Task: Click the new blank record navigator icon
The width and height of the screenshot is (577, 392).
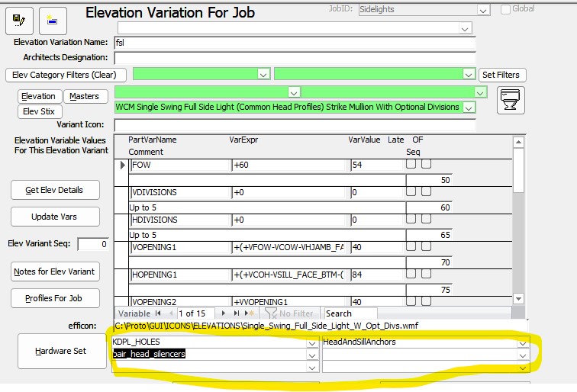Action: [249, 313]
